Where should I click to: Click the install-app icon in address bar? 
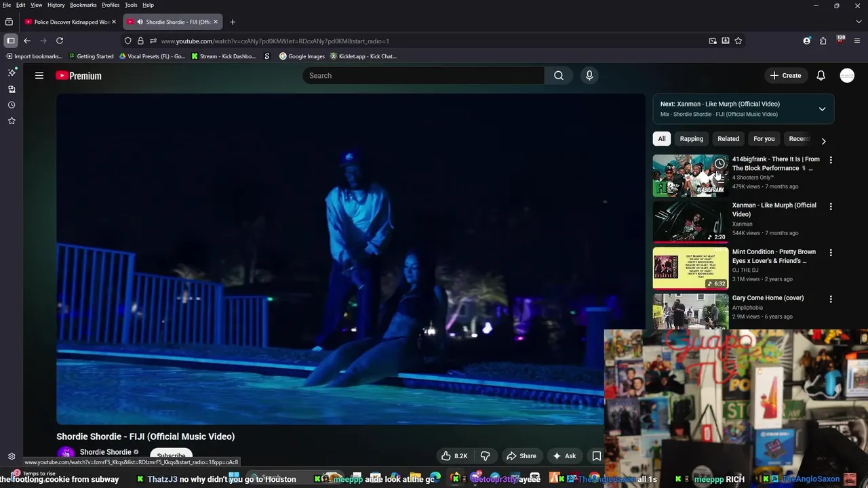(x=726, y=41)
